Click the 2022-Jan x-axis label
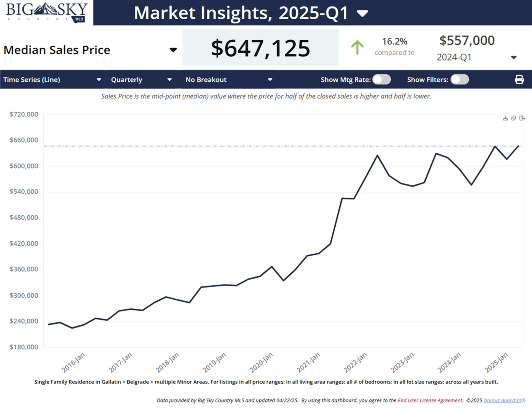The width and height of the screenshot is (532, 408). (356, 362)
